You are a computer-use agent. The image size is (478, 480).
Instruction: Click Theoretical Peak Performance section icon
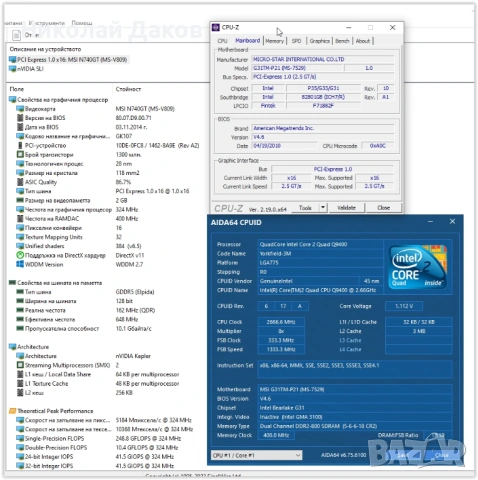(x=13, y=411)
